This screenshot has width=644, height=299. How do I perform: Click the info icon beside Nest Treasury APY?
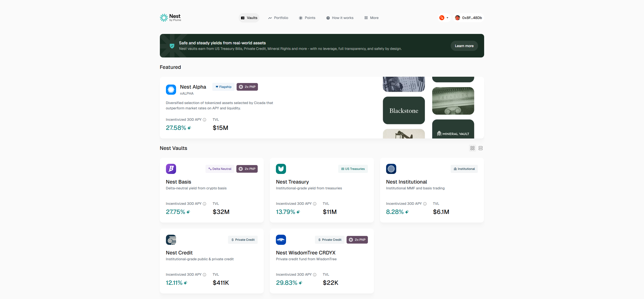(315, 204)
